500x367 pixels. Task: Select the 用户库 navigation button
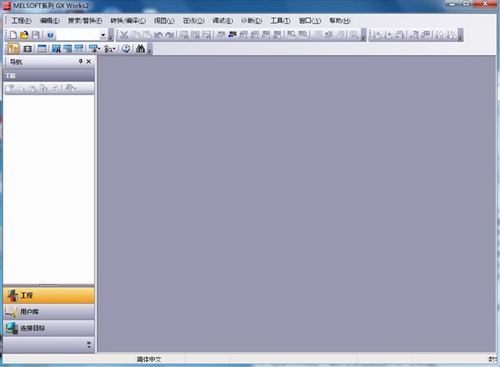pyautogui.click(x=49, y=312)
